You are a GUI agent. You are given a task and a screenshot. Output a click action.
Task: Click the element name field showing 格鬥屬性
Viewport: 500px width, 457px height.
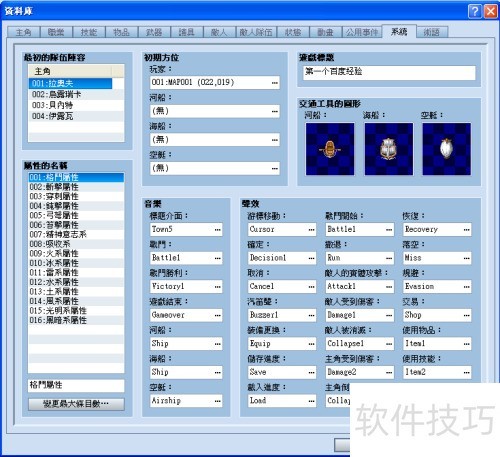point(76,385)
